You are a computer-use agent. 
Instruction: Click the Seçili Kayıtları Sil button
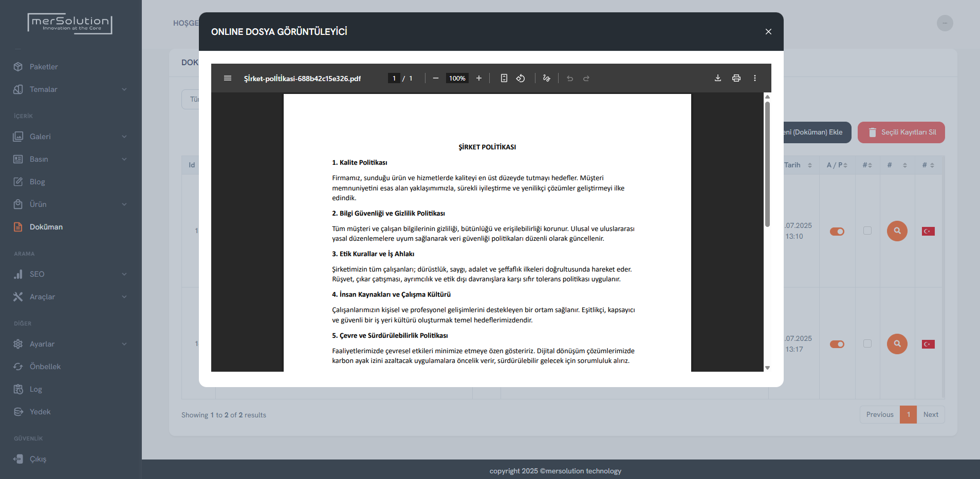[901, 132]
